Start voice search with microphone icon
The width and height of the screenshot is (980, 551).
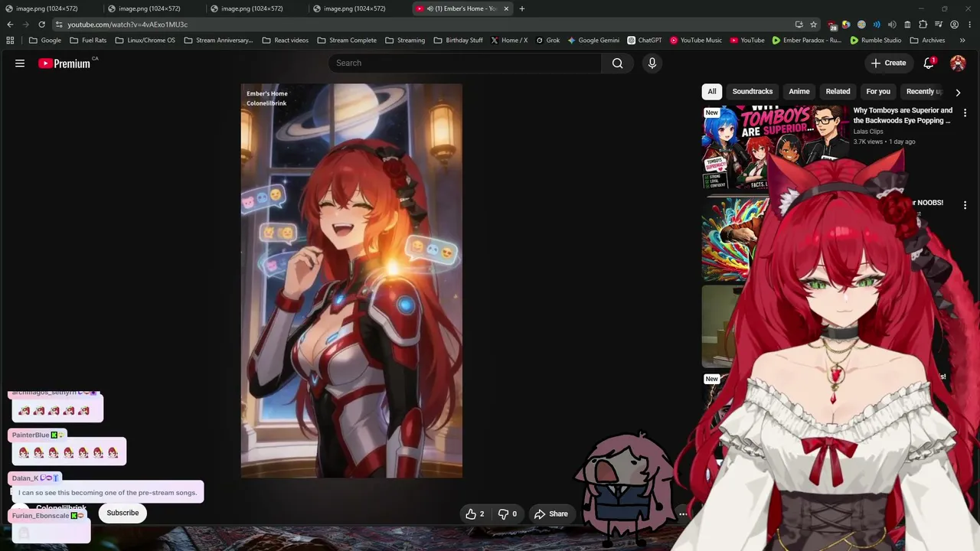pos(652,64)
